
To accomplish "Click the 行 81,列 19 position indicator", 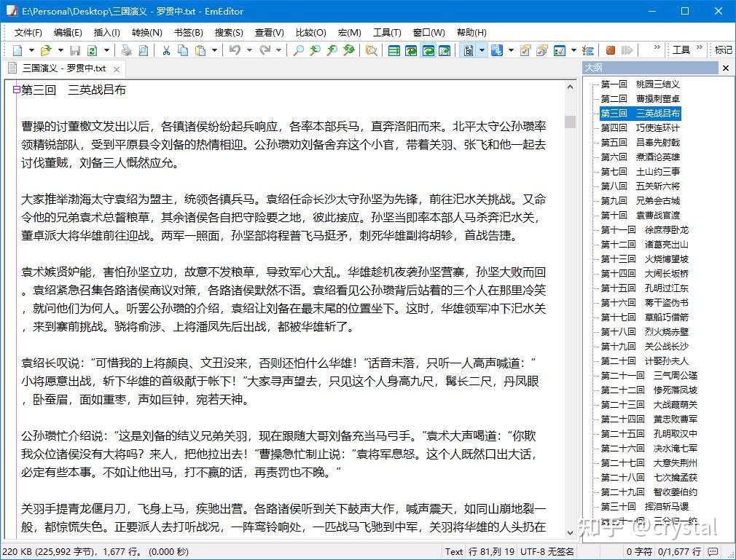I will pos(491,551).
